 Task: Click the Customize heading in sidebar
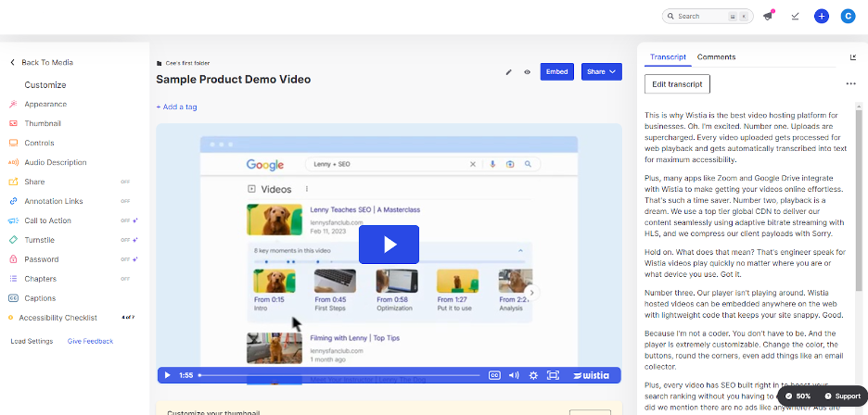tap(45, 85)
